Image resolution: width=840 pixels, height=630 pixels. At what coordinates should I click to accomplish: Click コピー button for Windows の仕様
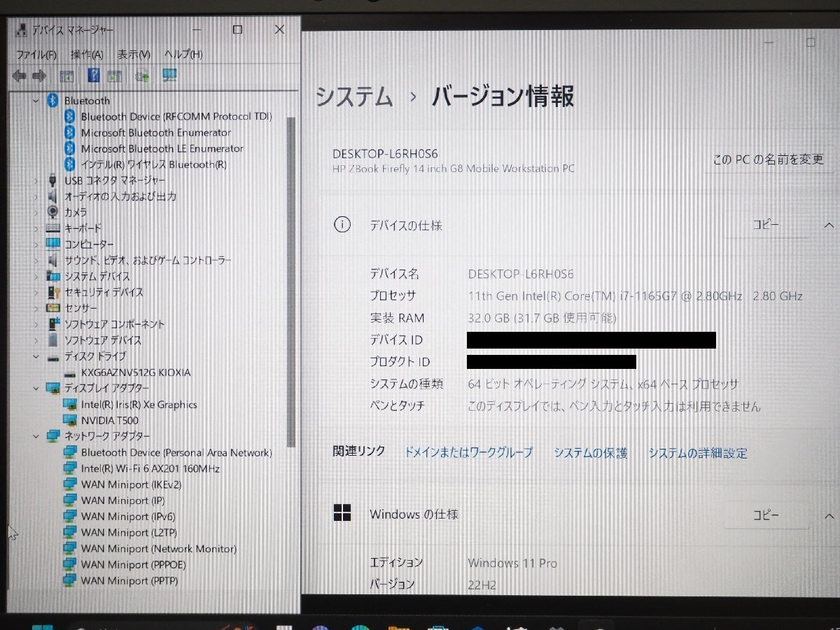766,516
